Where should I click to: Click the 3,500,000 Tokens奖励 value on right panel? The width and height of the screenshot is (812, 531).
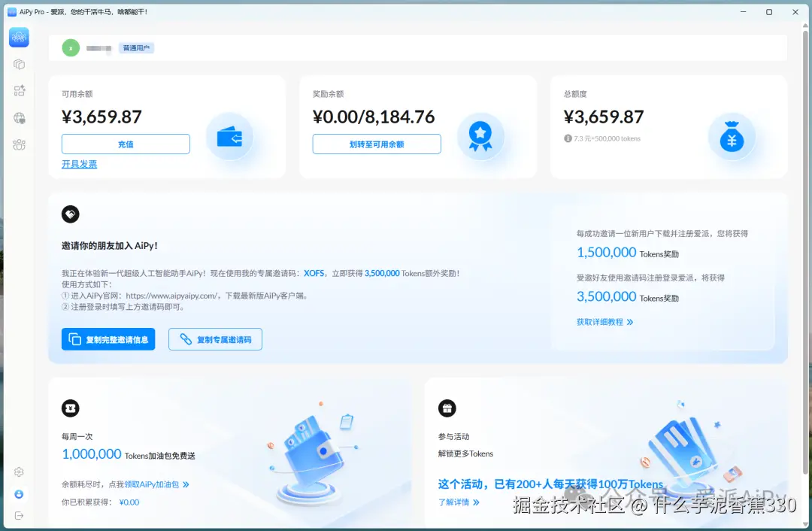tap(628, 296)
